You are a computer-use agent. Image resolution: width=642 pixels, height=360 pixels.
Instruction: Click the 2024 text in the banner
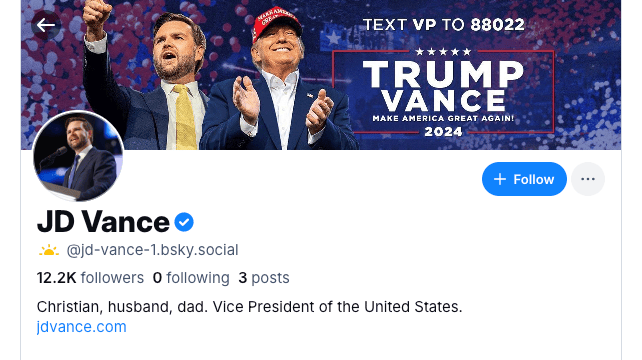[x=443, y=131]
